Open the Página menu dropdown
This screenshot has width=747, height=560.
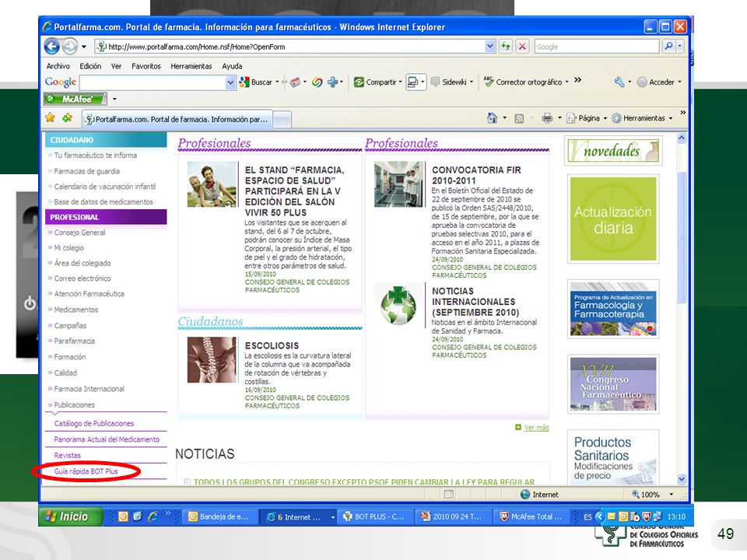(605, 118)
